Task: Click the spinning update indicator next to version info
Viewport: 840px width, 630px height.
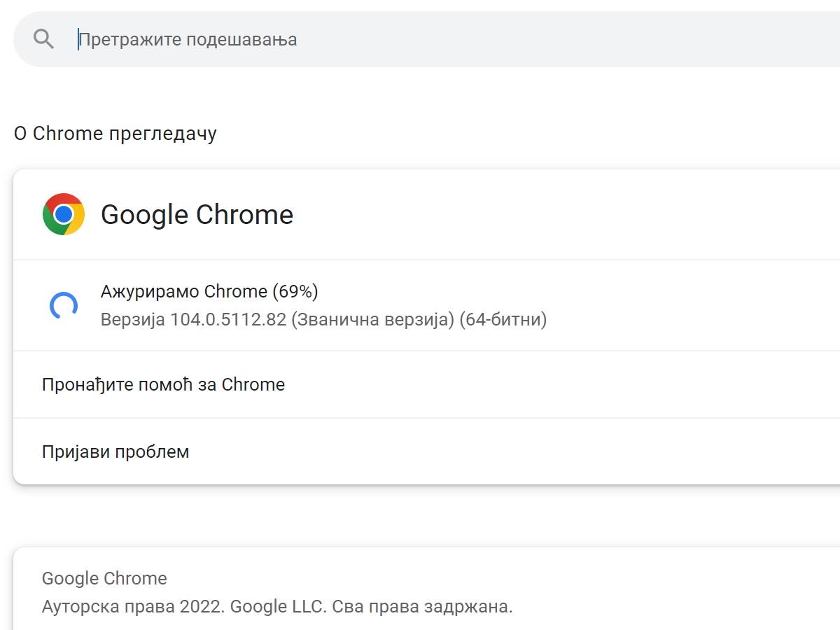Action: pos(64,305)
